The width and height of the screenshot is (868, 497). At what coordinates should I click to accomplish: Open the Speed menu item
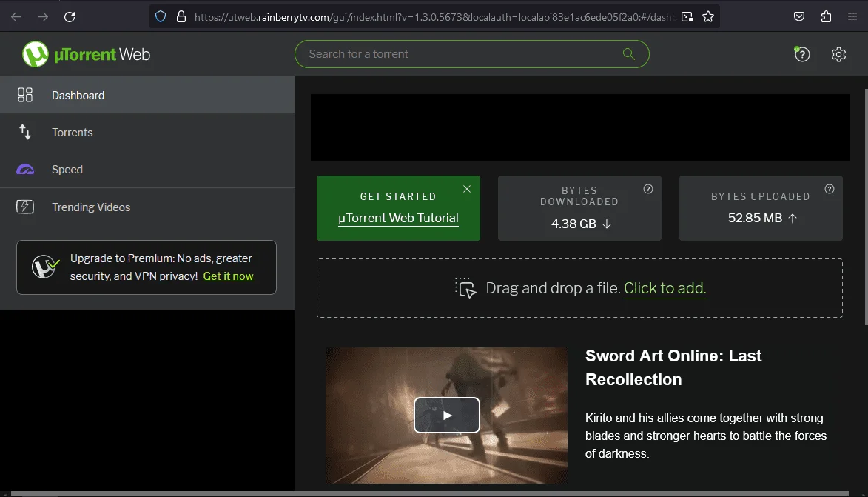[147, 170]
